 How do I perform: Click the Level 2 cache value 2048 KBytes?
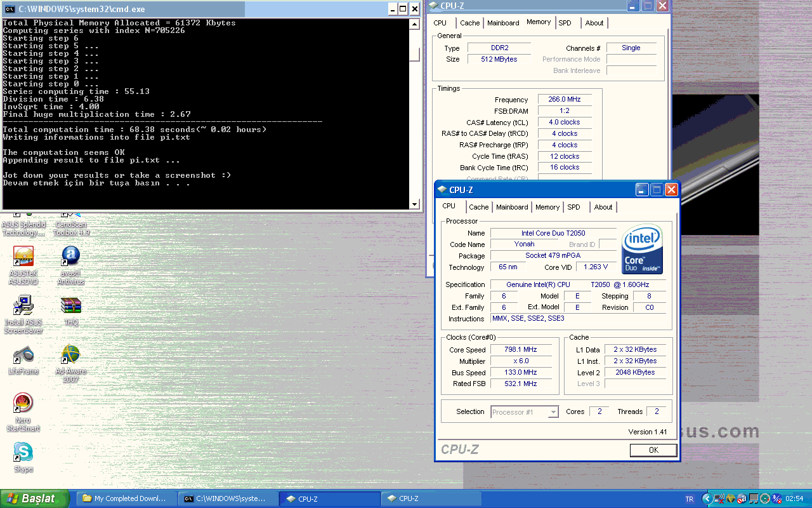pos(635,372)
